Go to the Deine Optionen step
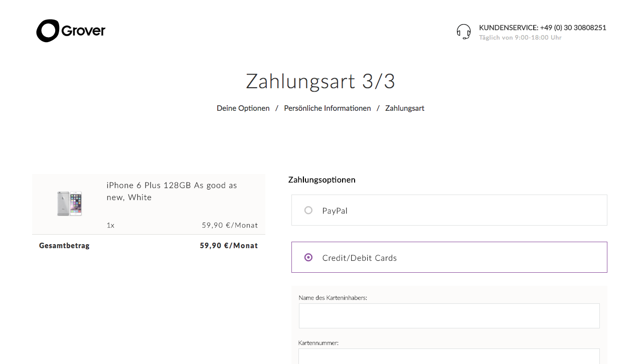The height and width of the screenshot is (364, 642). [x=243, y=108]
